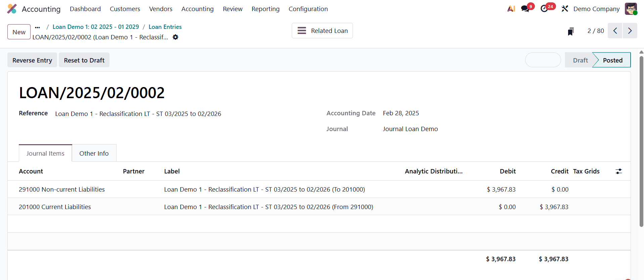Go to the previous record arrow

point(615,31)
